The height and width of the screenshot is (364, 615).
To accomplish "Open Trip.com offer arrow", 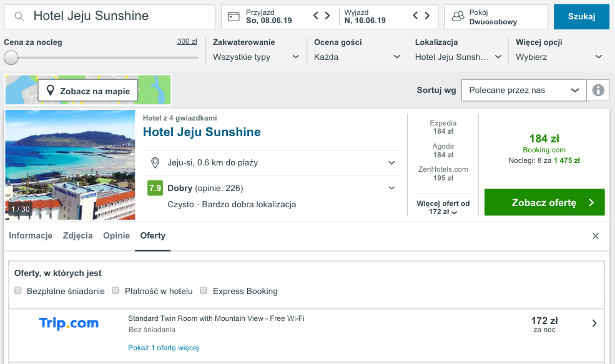I will tap(594, 323).
